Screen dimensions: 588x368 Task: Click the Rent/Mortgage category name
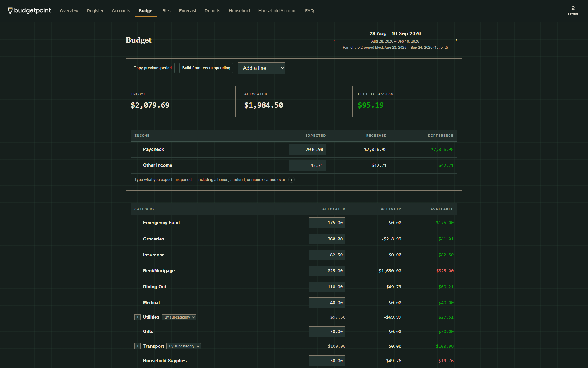(x=159, y=271)
